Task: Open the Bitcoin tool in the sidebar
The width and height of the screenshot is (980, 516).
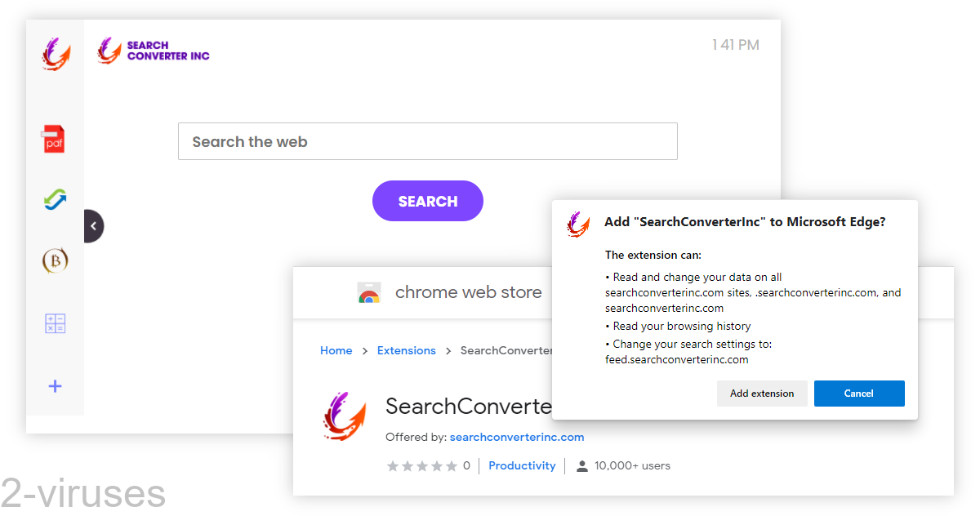Action: (55, 260)
